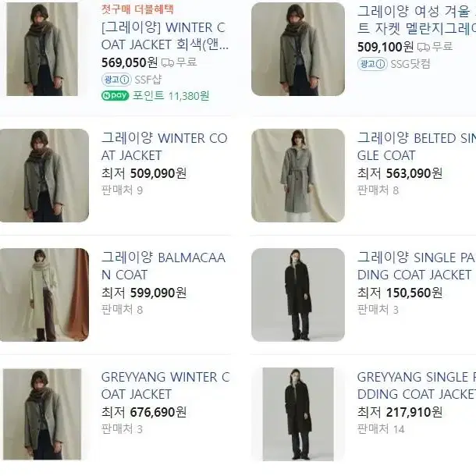This screenshot has width=476, height=476.
Task: Click the cream Balmacaan coat thumbnail
Action: click(44, 295)
